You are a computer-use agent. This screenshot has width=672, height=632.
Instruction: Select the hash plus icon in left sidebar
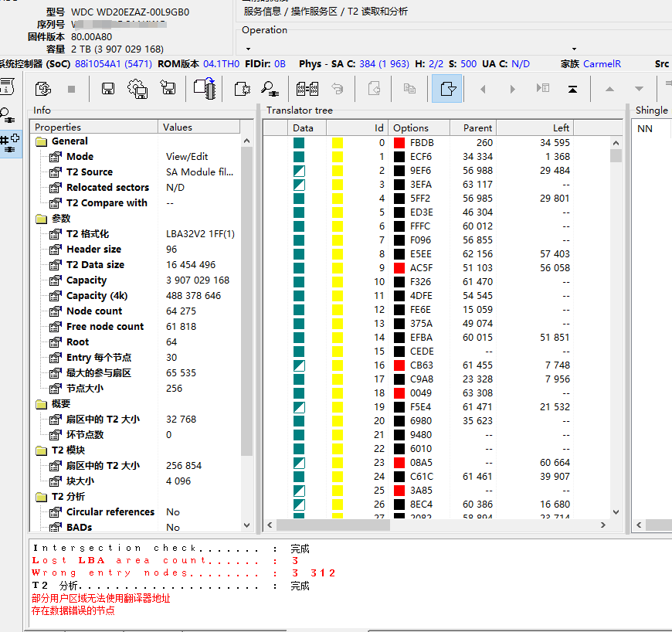[9, 144]
